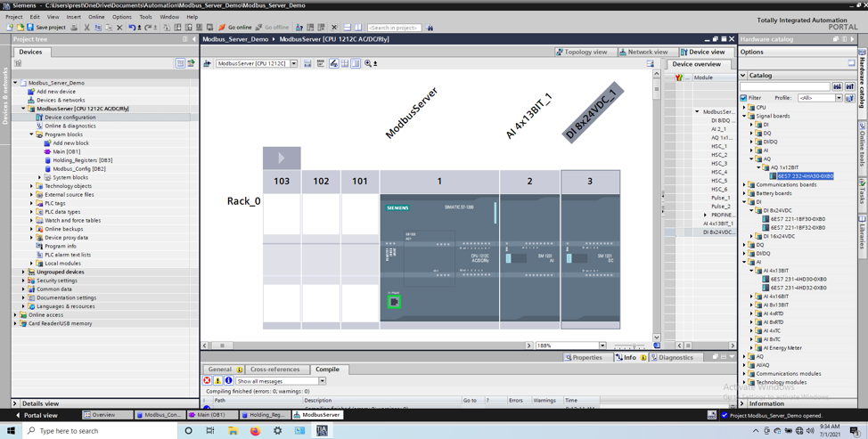Image resolution: width=868 pixels, height=439 pixels.
Task: Select the CPU 1212C module in rack slot 1
Action: click(439, 257)
